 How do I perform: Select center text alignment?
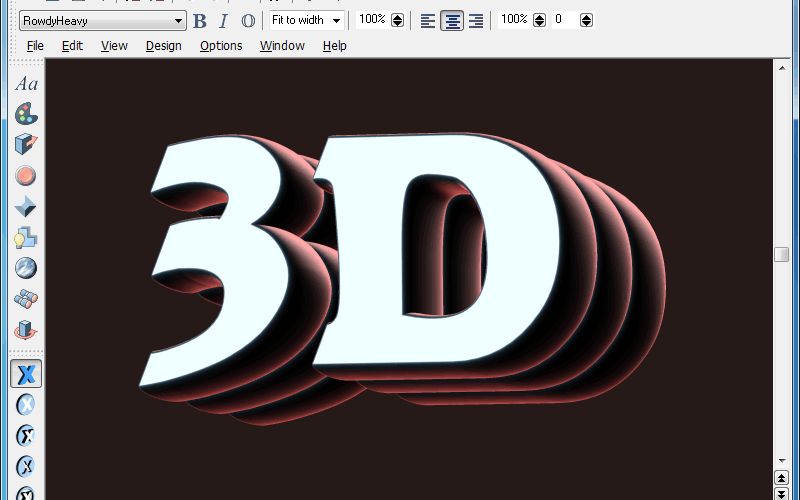coord(452,20)
